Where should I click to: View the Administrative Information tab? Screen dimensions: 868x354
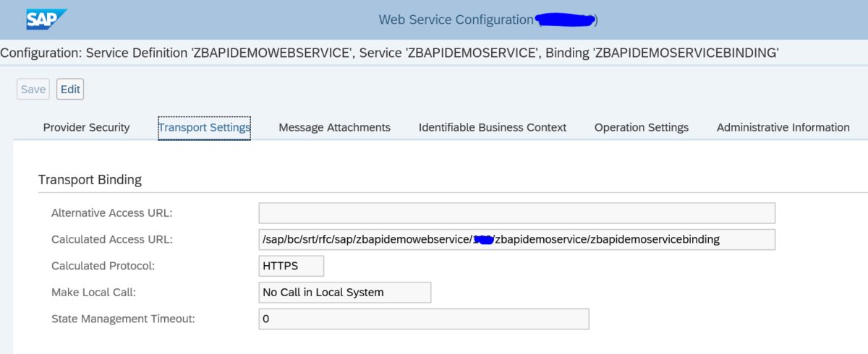pos(783,128)
